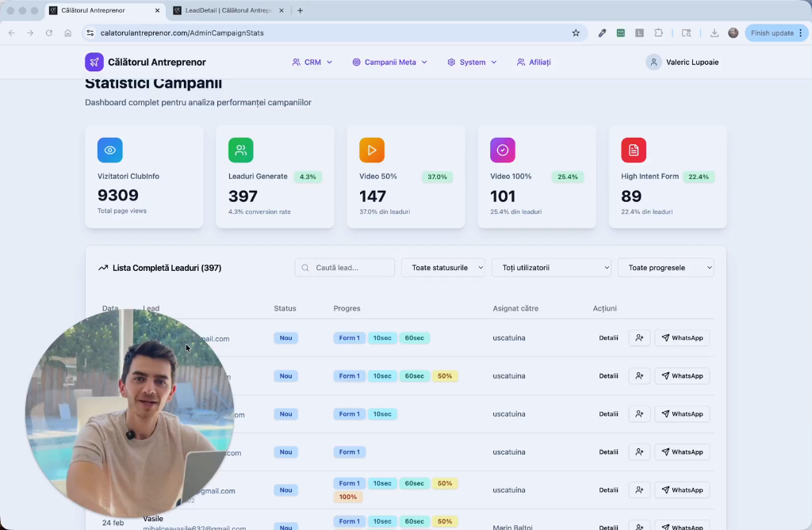Click the Status column header

[x=285, y=308]
